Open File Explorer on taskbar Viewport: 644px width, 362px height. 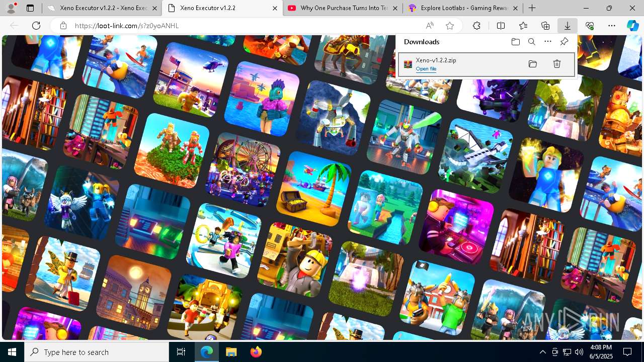pyautogui.click(x=231, y=352)
